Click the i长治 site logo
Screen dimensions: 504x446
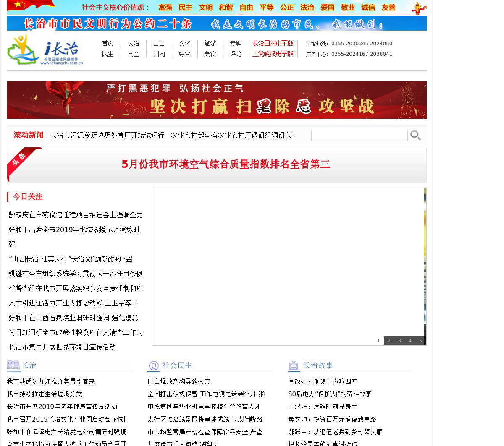pyautogui.click(x=45, y=50)
